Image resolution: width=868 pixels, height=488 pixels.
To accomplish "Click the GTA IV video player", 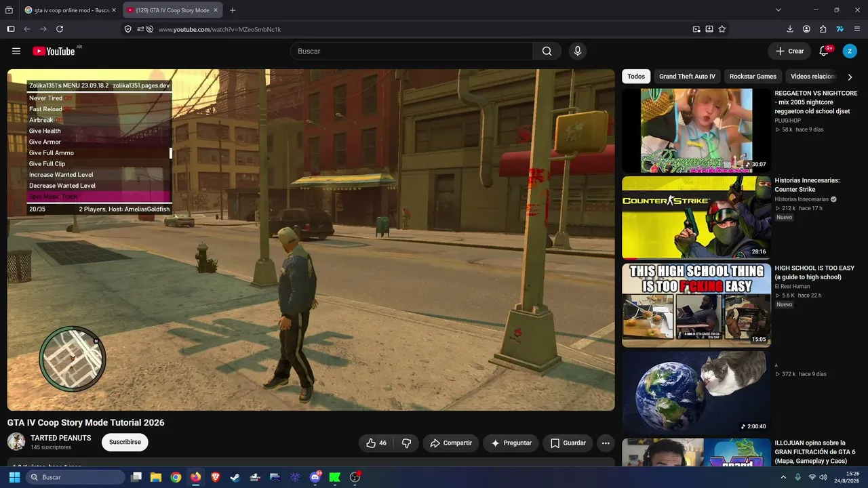I will [x=311, y=240].
